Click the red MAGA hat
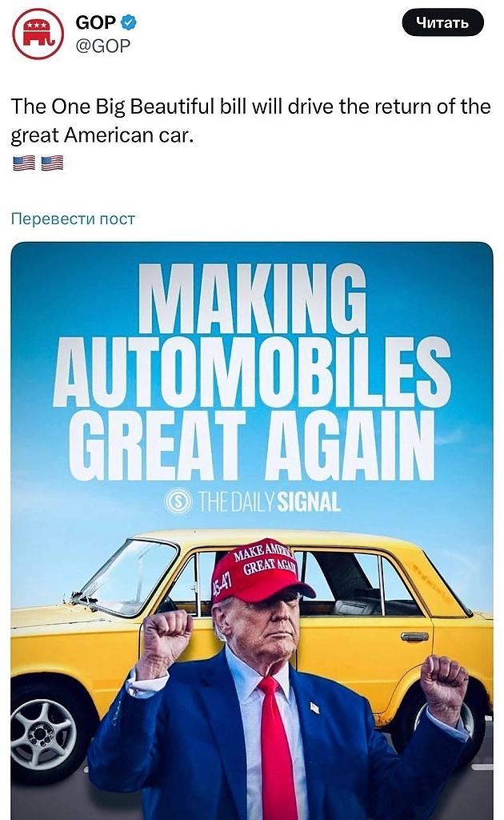504x820 pixels. [x=259, y=572]
